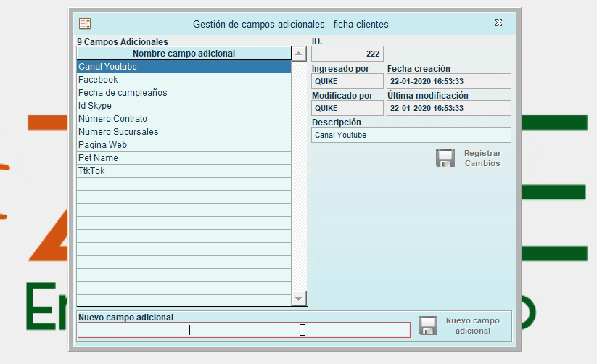Select the Facebook row
The width and height of the screenshot is (597, 364).
tap(184, 80)
